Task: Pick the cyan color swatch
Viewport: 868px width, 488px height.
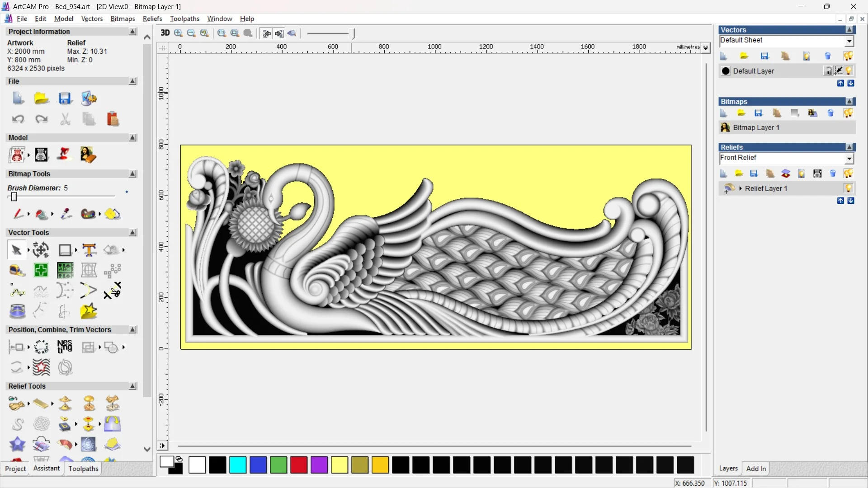Action: [x=238, y=465]
